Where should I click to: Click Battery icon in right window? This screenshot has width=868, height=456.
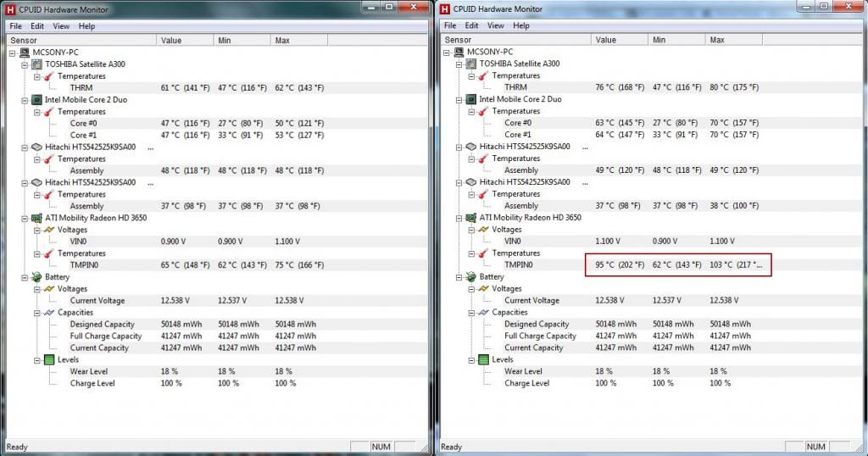click(x=471, y=276)
